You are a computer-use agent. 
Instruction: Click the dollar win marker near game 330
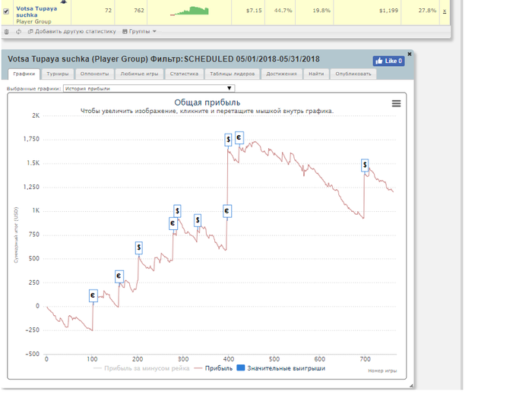coord(198,220)
